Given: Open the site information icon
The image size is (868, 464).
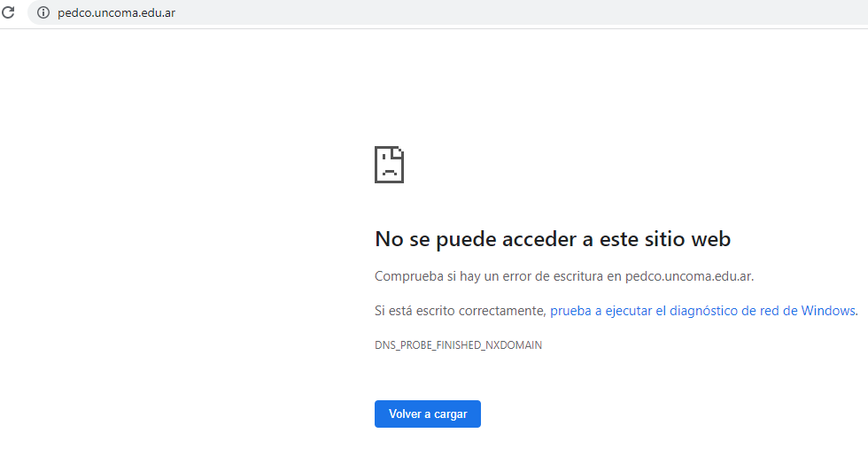Looking at the screenshot, I should pos(43,12).
